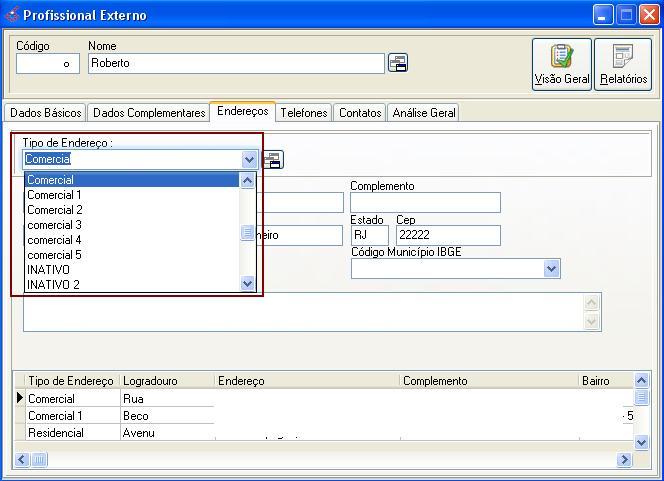
Task: Expand the Código Município IBGE dropdown
Action: tap(551, 269)
